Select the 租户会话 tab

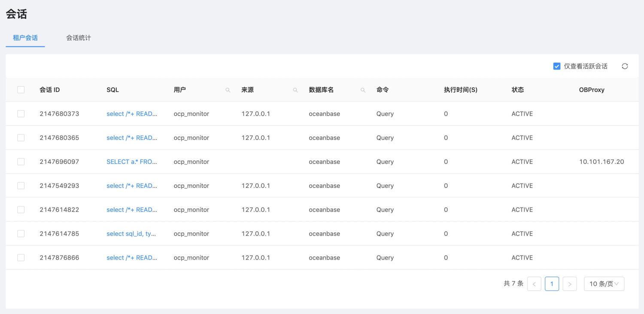(25, 38)
